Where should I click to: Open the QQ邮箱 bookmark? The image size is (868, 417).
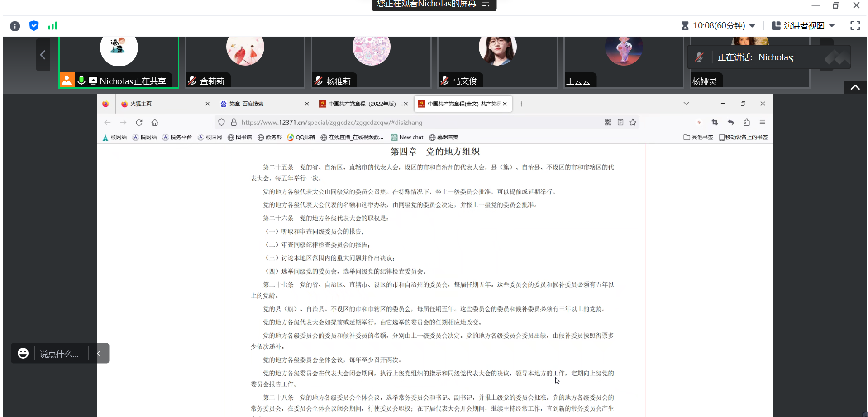point(301,137)
